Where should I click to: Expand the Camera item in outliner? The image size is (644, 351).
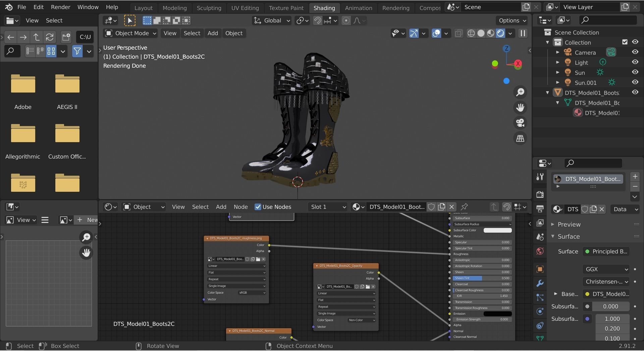pyautogui.click(x=557, y=52)
